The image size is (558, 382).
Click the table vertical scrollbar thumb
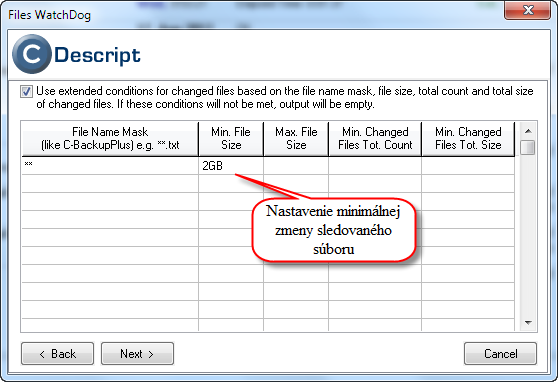click(x=528, y=147)
